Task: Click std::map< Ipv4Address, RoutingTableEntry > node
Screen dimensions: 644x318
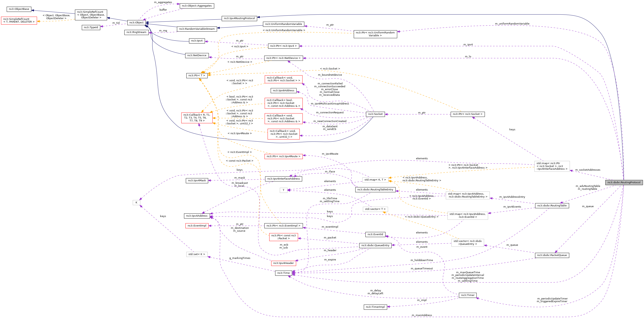Action: [468, 195]
